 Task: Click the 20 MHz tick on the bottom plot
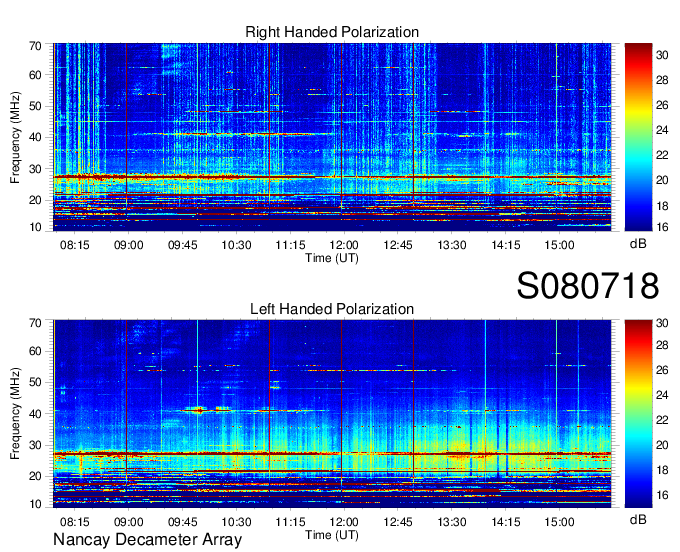pos(35,477)
